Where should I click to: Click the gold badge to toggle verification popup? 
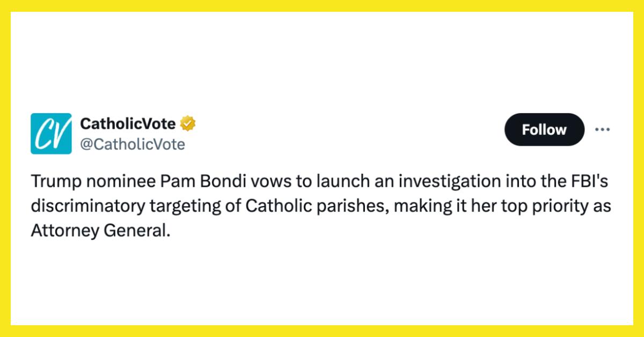186,122
